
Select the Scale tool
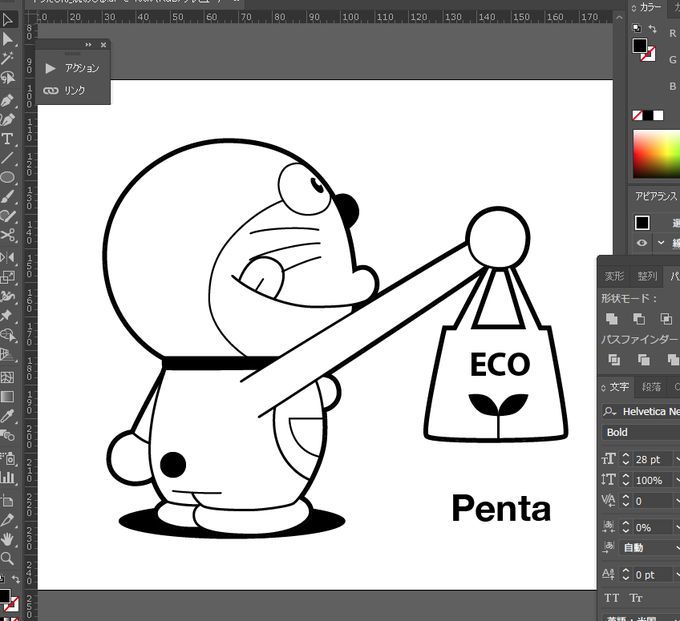(7, 277)
